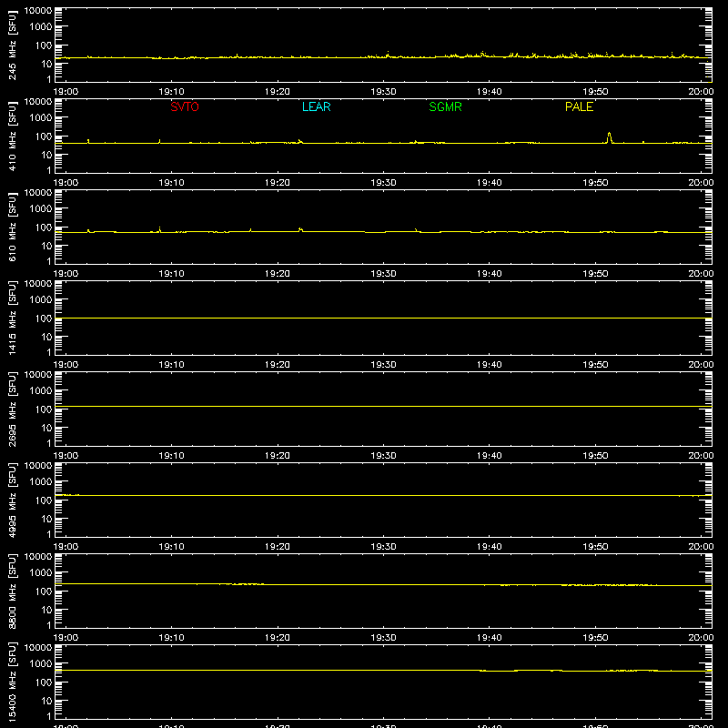This screenshot has height=728, width=728.
Task: Click 19:30 tick label under 245 MHz plot
Action: 383,92
